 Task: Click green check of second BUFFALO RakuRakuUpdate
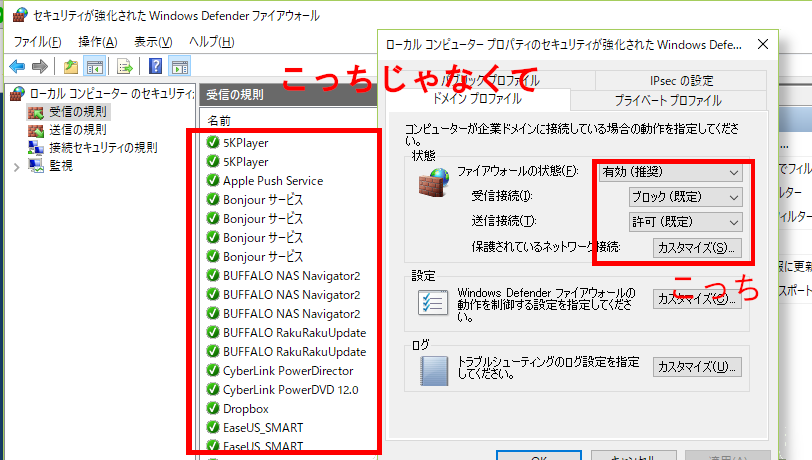point(213,351)
